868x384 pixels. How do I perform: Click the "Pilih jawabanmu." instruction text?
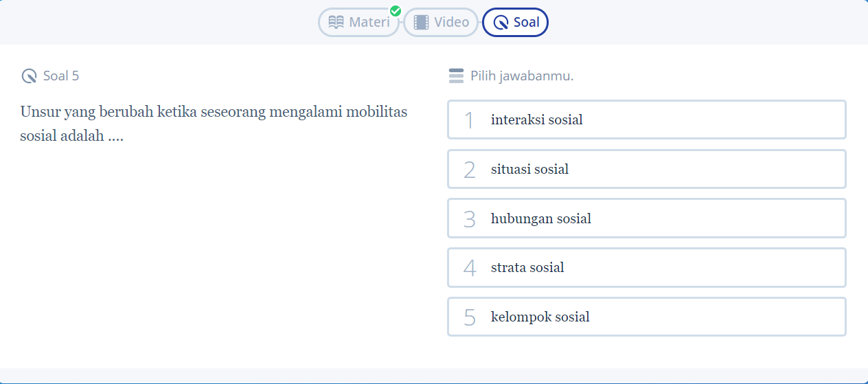(522, 76)
